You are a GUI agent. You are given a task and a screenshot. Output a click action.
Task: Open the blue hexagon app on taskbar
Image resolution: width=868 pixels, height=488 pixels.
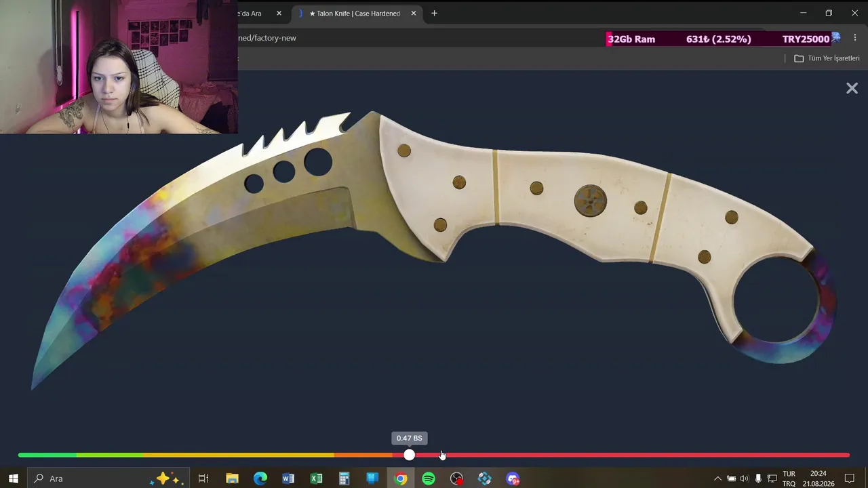[484, 479]
